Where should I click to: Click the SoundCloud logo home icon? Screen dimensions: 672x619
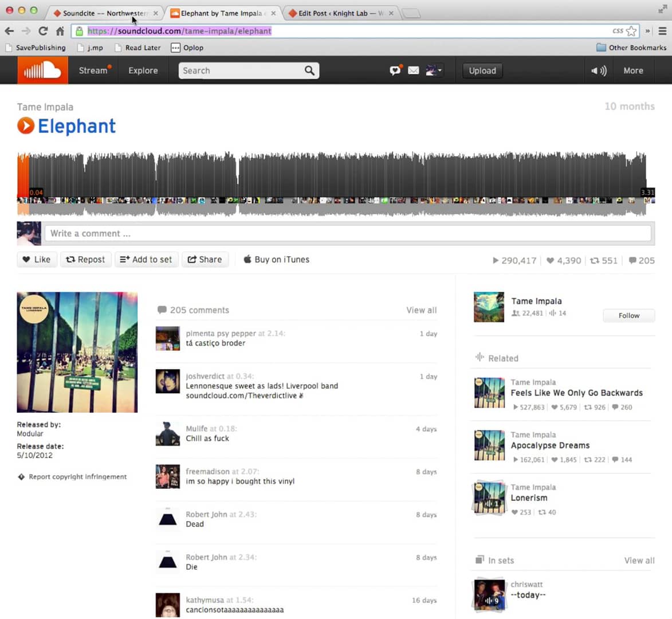pos(42,70)
